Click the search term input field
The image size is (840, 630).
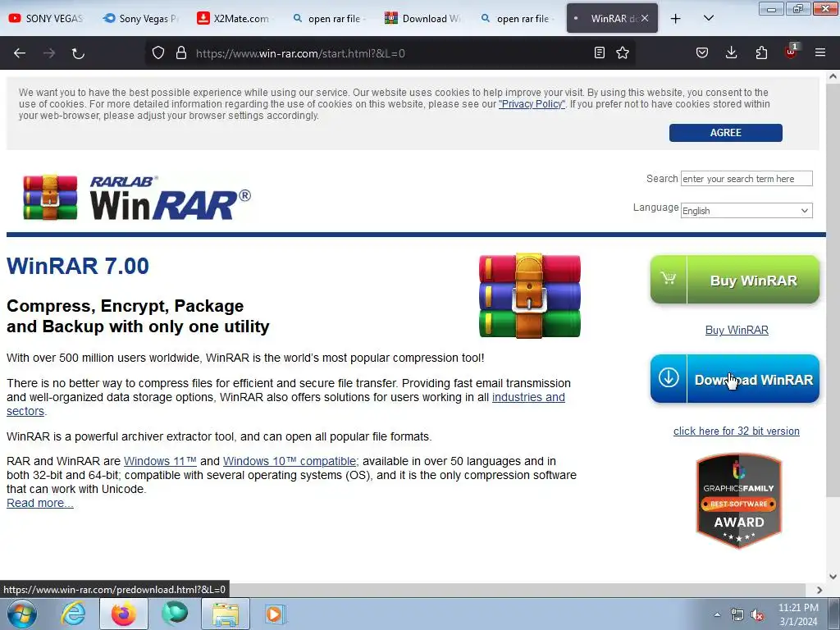pyautogui.click(x=746, y=178)
